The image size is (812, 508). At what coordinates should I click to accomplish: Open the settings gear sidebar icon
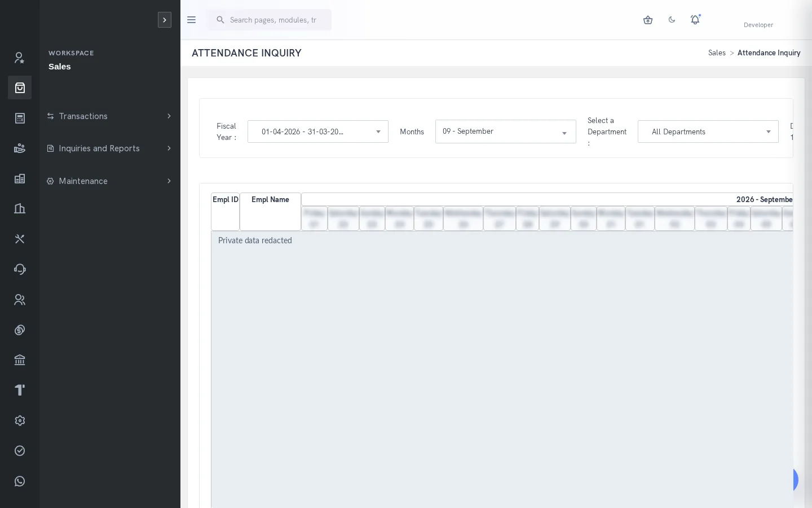click(20, 421)
